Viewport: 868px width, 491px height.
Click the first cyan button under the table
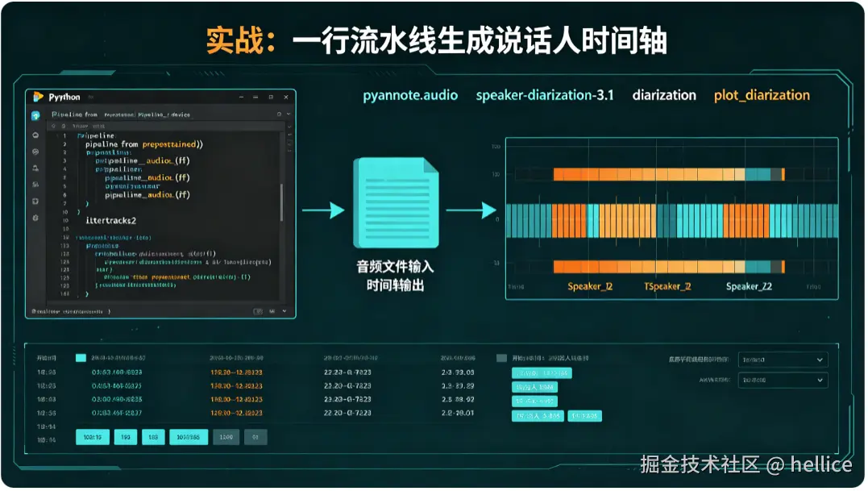tap(92, 437)
